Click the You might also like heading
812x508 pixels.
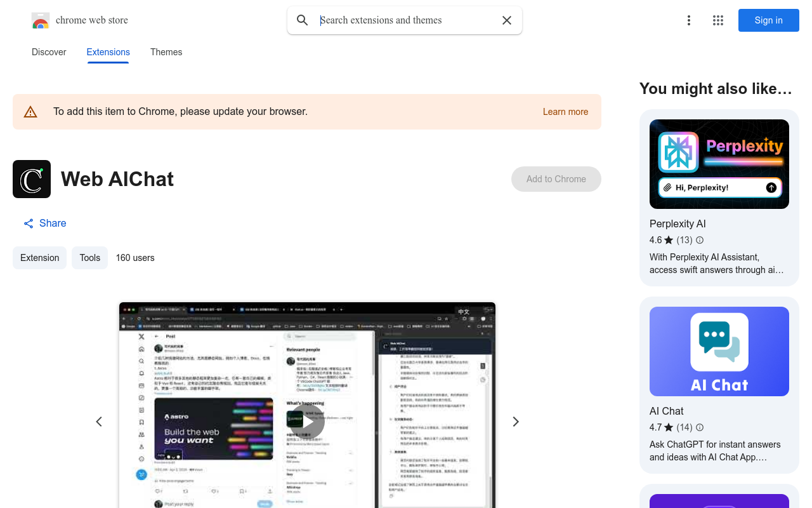[716, 88]
